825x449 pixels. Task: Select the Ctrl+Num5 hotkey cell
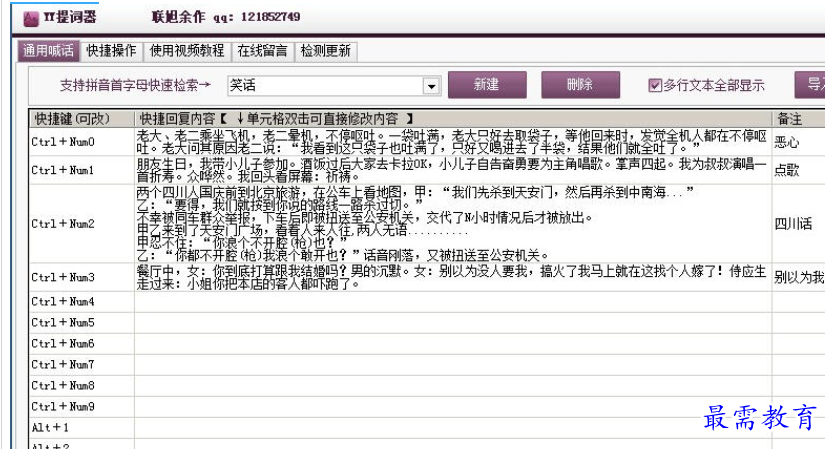tap(82, 323)
